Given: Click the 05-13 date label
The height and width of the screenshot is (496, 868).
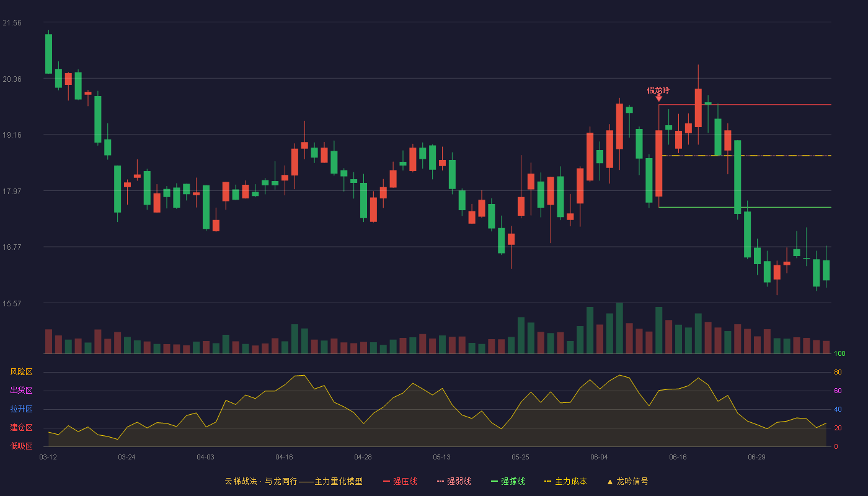Looking at the screenshot, I should click(441, 457).
